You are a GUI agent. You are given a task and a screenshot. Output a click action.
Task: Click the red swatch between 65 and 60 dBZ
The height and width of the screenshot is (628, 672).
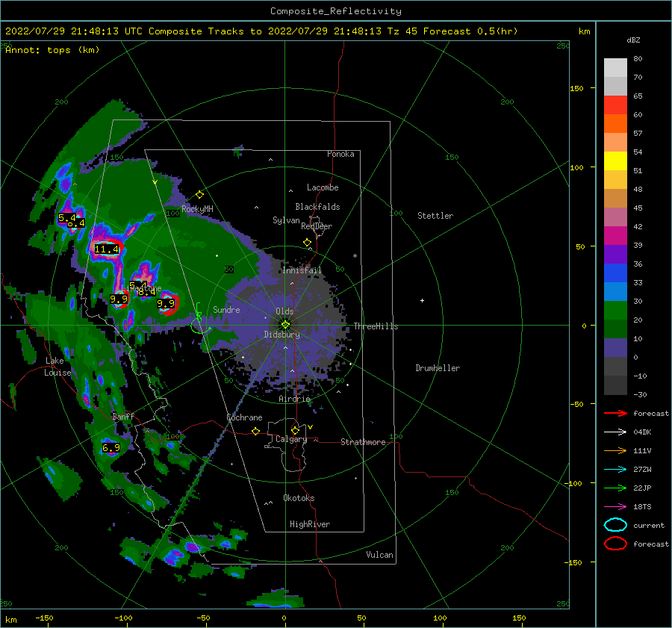coord(615,105)
